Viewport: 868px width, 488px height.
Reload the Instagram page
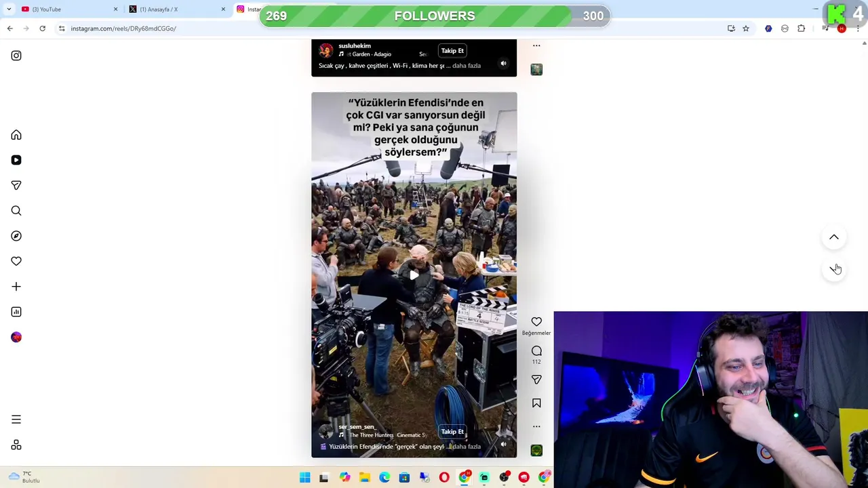tap(42, 28)
